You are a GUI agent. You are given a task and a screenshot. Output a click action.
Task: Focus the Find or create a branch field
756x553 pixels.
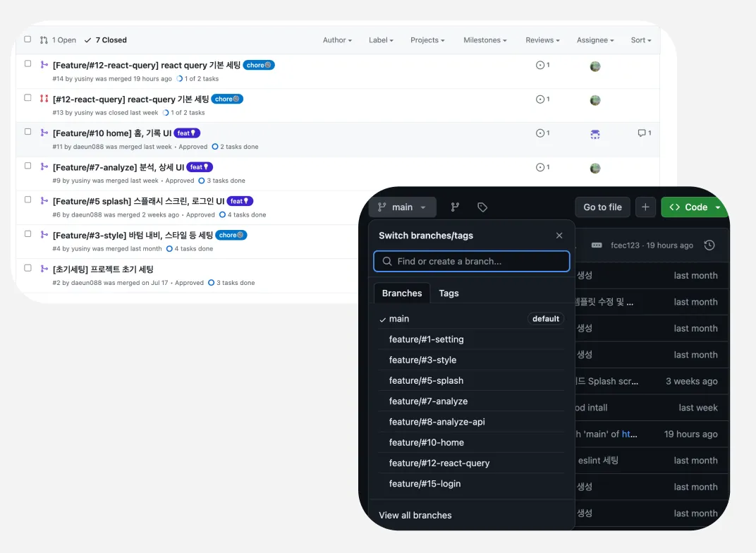[472, 261]
